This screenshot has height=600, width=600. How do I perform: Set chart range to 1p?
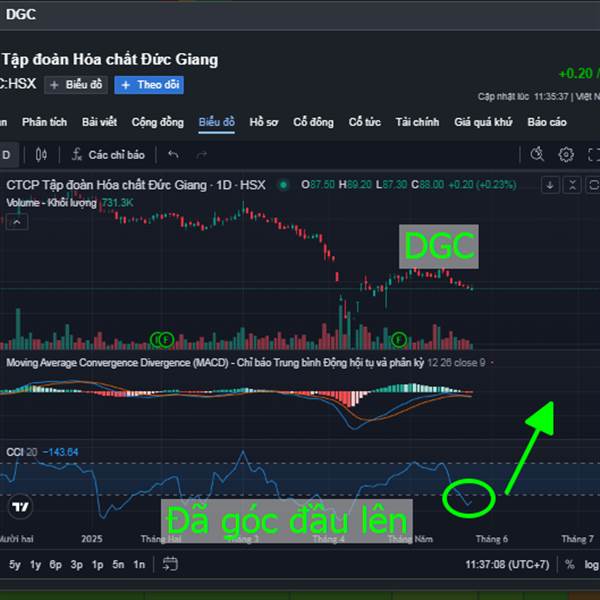97,564
